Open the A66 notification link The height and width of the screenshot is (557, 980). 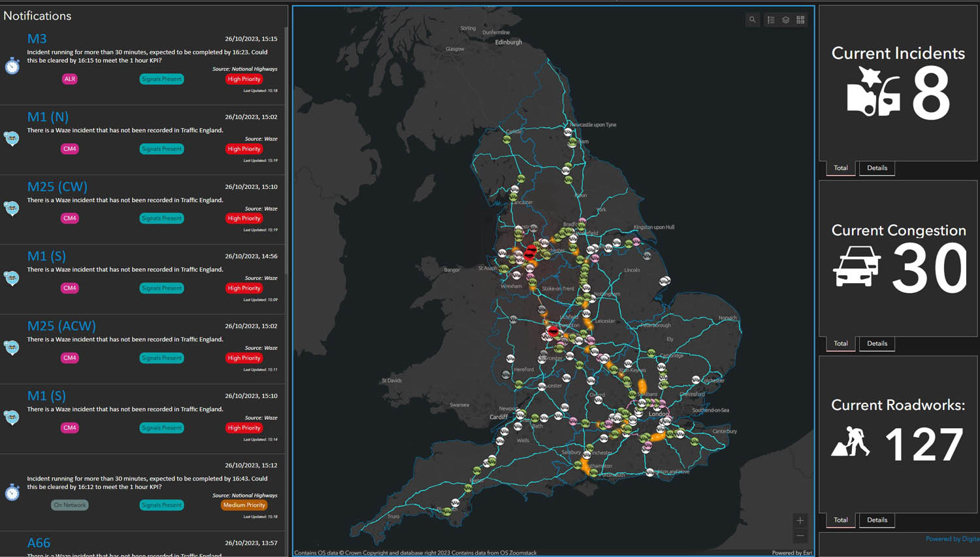(39, 542)
